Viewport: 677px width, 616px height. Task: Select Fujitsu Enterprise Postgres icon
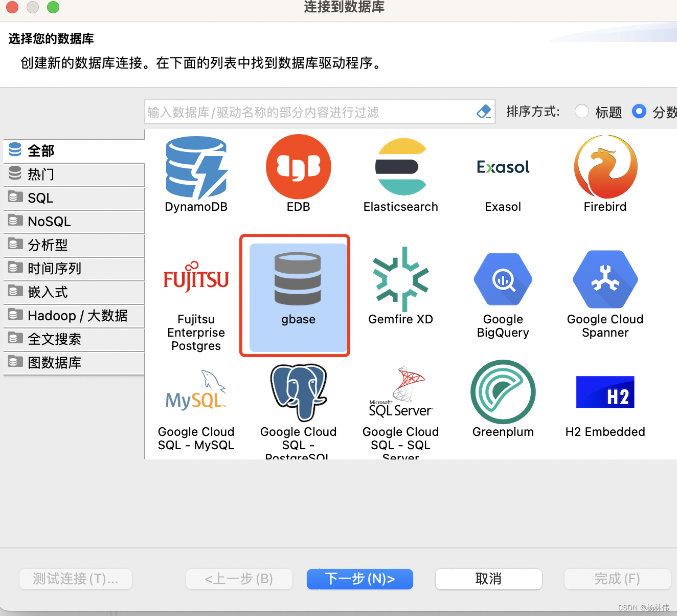tap(196, 277)
